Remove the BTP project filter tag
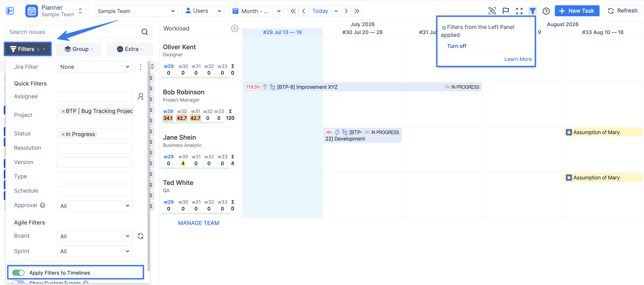The width and height of the screenshot is (644, 285). click(x=63, y=111)
